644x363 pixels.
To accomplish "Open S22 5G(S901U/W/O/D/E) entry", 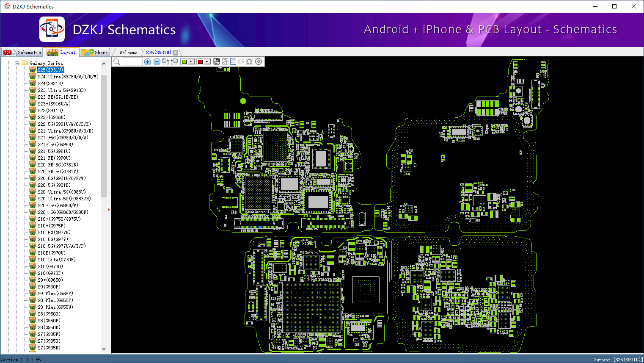I will click(x=64, y=124).
